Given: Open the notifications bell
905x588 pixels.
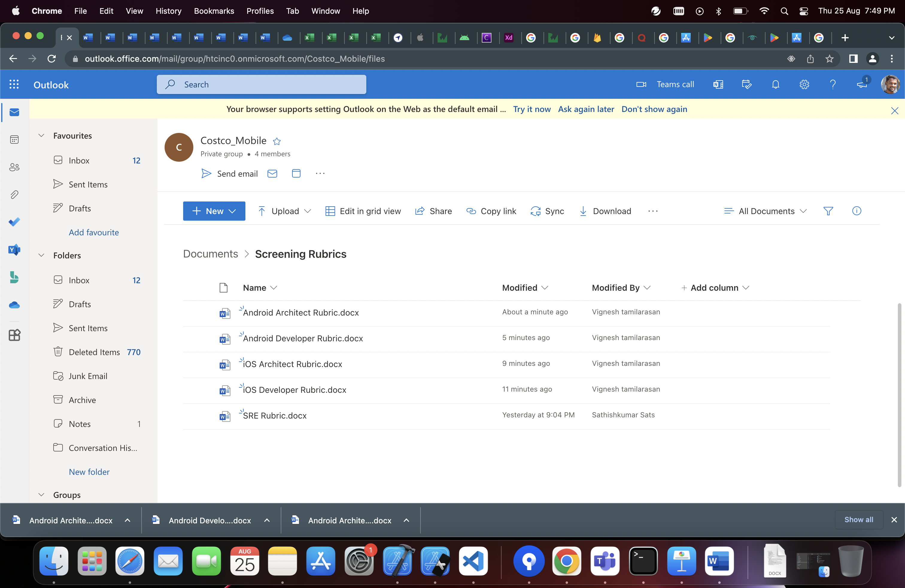Looking at the screenshot, I should click(x=775, y=84).
